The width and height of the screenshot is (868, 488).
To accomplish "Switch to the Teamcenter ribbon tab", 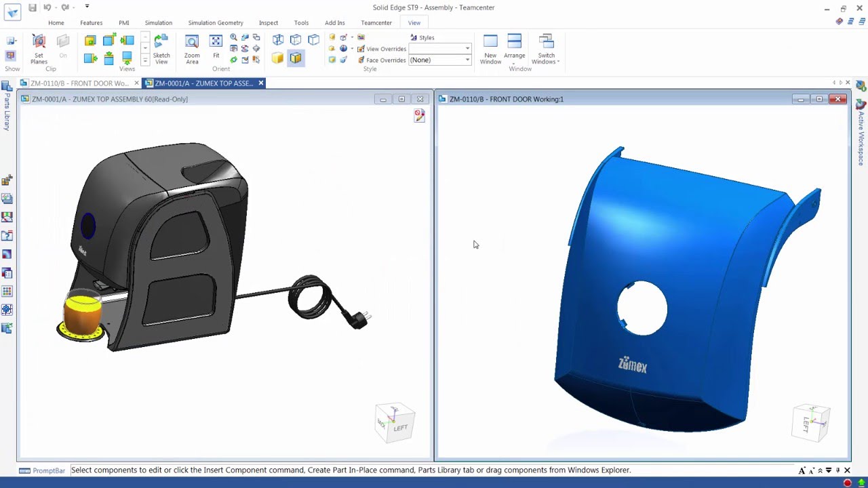I will [376, 23].
